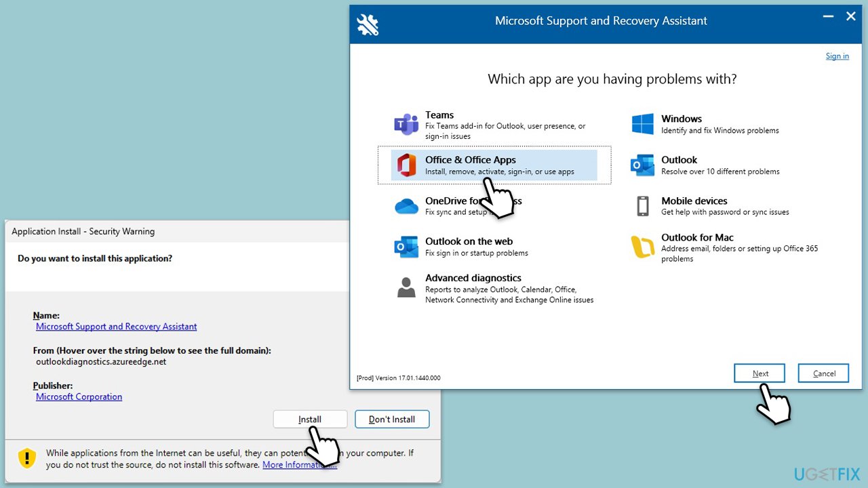The height and width of the screenshot is (488, 868).
Task: Select the Windows logo icon
Action: (642, 124)
